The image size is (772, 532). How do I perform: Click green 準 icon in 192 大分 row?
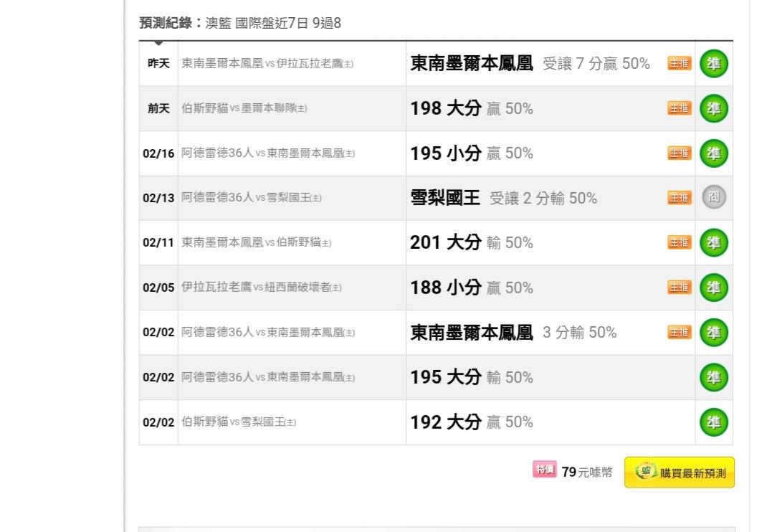(x=713, y=422)
